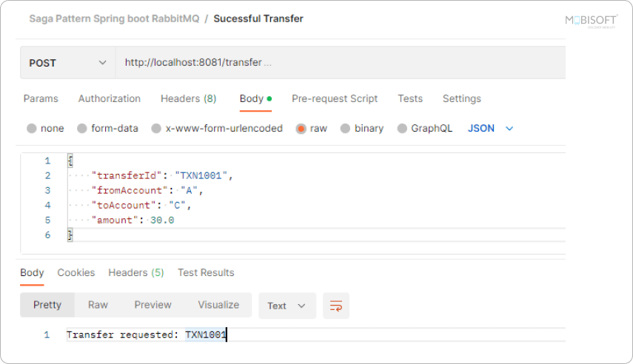633x364 pixels.
Task: Open the Pre-request Script tab
Action: [x=335, y=99]
